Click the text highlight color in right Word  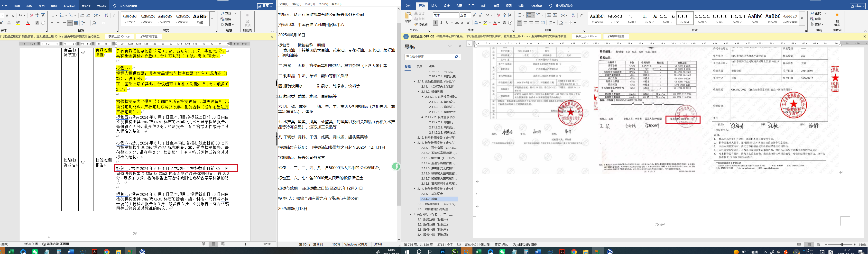485,23
